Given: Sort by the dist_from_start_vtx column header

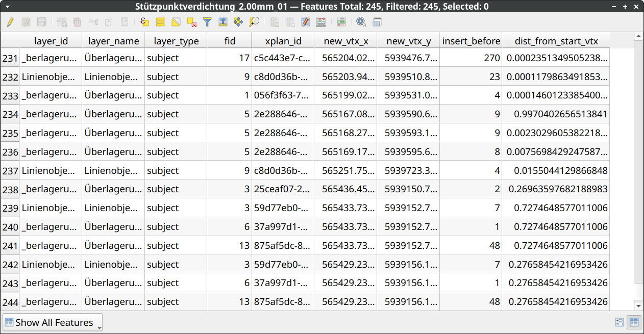Looking at the screenshot, I should [556, 41].
